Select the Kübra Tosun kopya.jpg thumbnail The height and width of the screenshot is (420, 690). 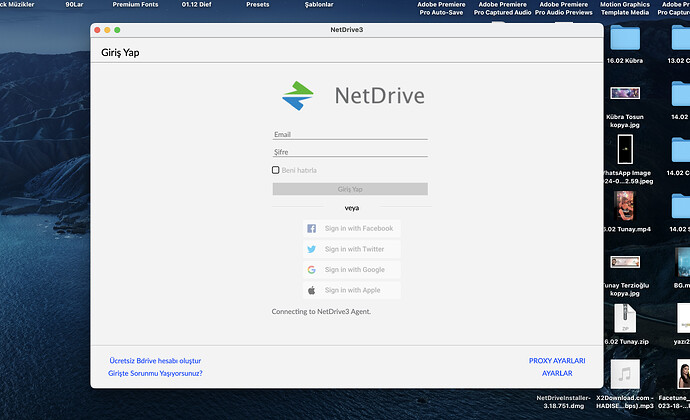tap(626, 94)
